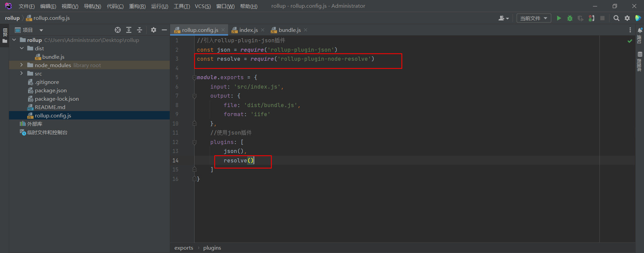Select package-lock.json in project tree
644x253 pixels.
click(57, 99)
